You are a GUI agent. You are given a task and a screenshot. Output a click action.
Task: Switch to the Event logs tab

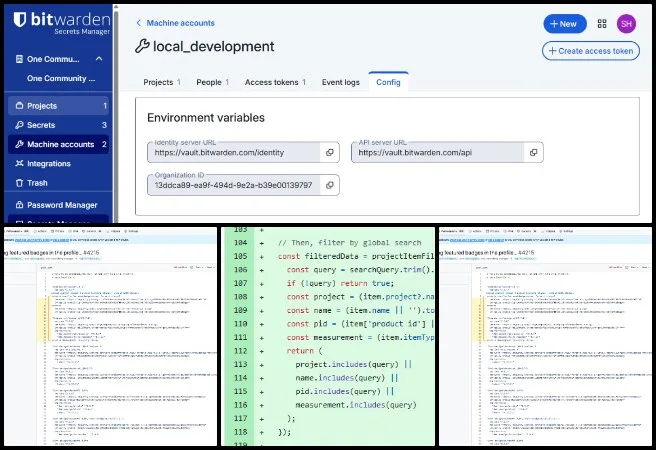tap(341, 82)
